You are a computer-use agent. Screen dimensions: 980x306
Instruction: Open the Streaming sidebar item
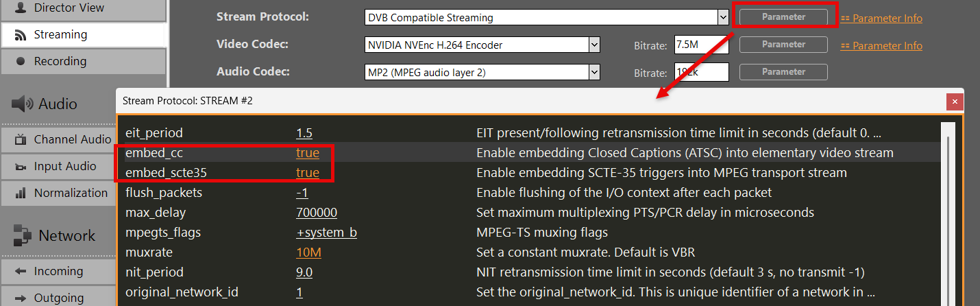click(82, 34)
